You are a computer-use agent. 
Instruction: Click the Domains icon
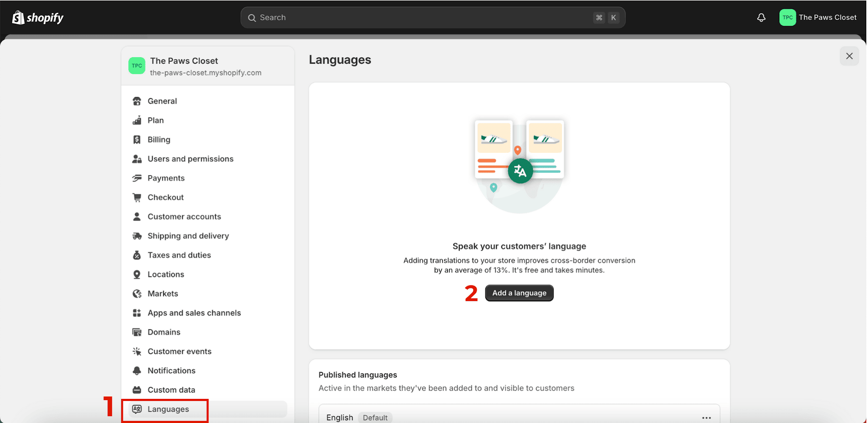point(137,332)
